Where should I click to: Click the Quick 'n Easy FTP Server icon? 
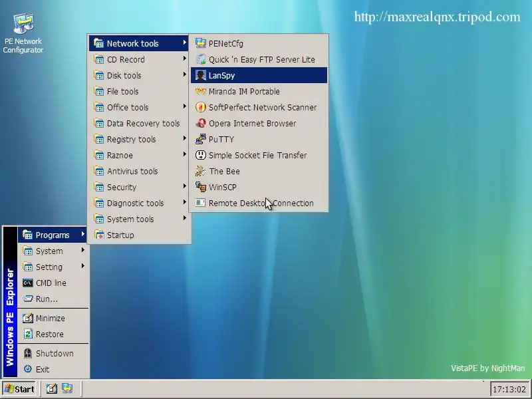[201, 59]
